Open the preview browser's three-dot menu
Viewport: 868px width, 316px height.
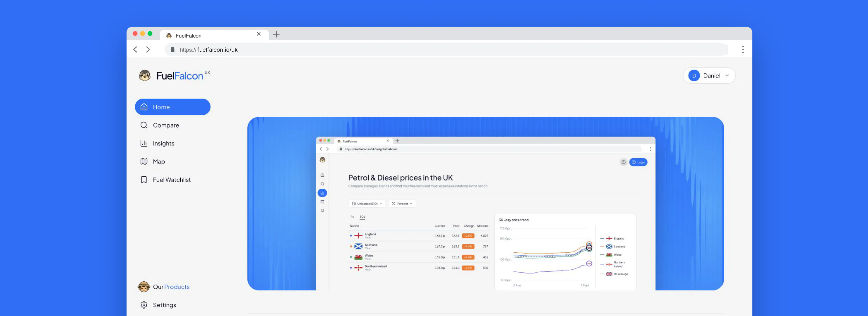pyautogui.click(x=650, y=149)
